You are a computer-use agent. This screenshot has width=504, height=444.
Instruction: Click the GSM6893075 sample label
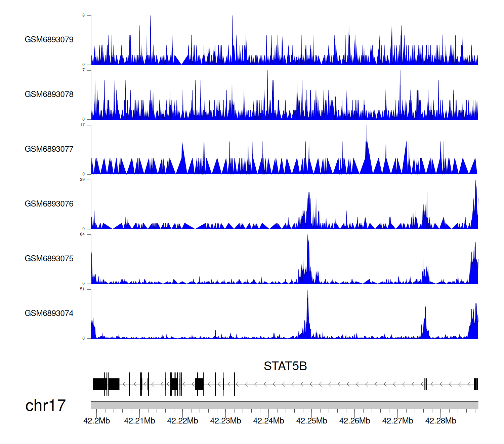(x=49, y=259)
